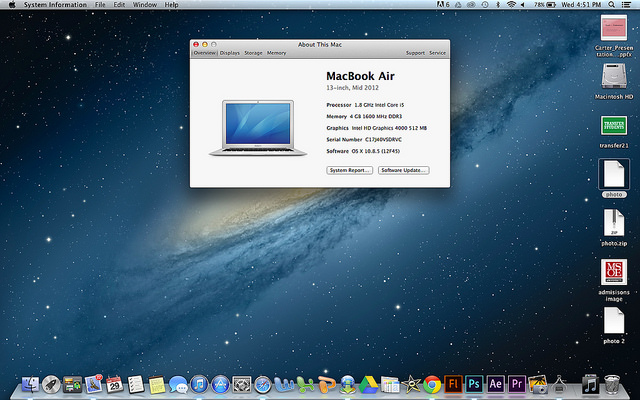Open Finder from the Dock
This screenshot has height=400, width=640.
[30, 384]
